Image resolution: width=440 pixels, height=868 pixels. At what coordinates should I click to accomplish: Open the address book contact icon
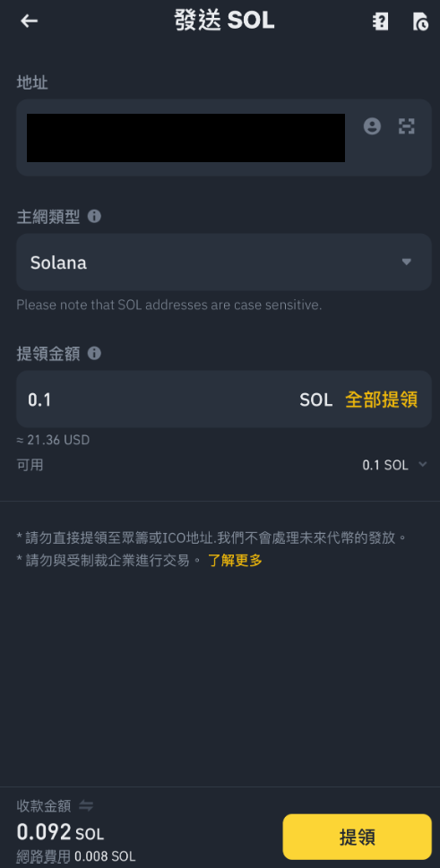click(372, 126)
